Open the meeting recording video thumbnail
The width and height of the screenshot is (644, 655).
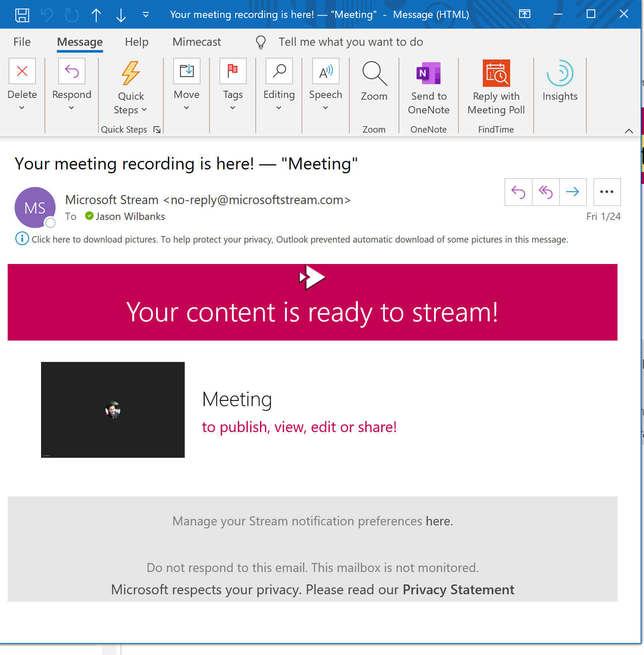(113, 410)
